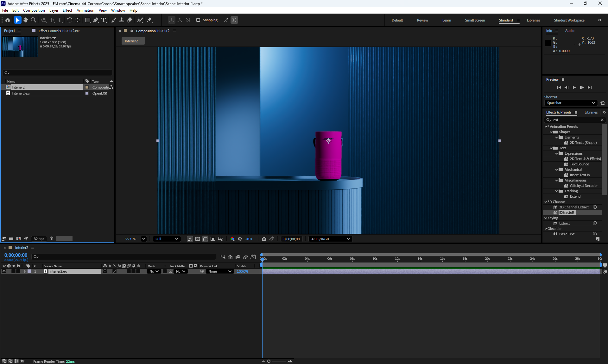Select the Clone Stamp tool
This screenshot has width=608, height=364.
(122, 20)
